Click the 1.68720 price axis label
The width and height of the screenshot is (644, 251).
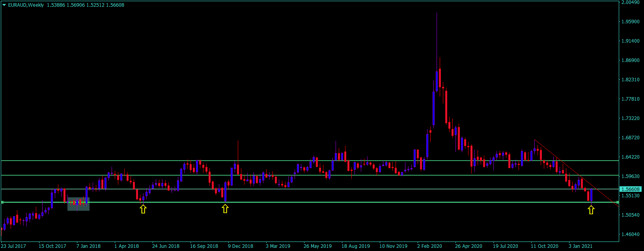(631, 138)
